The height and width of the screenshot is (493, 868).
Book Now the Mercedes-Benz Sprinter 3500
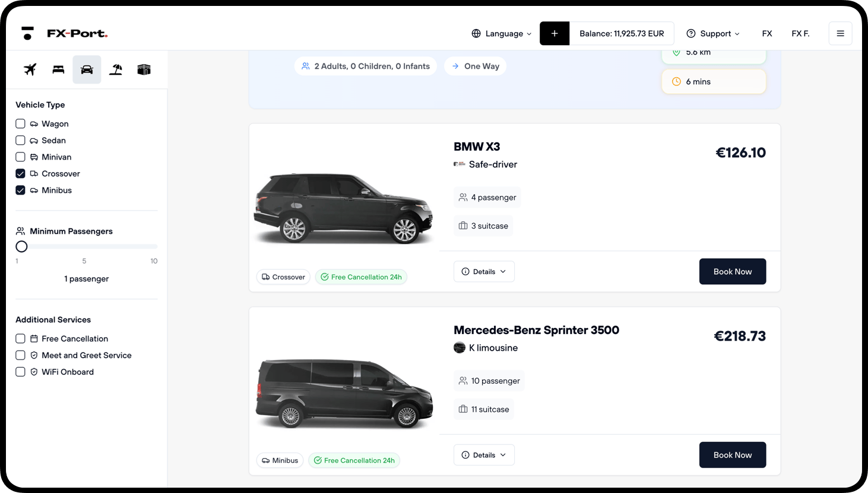click(x=733, y=455)
